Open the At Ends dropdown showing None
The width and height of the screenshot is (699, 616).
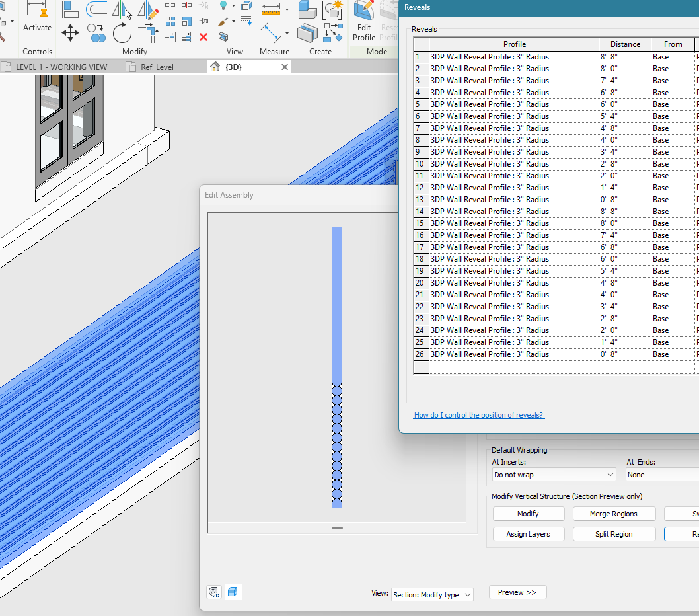click(x=662, y=475)
